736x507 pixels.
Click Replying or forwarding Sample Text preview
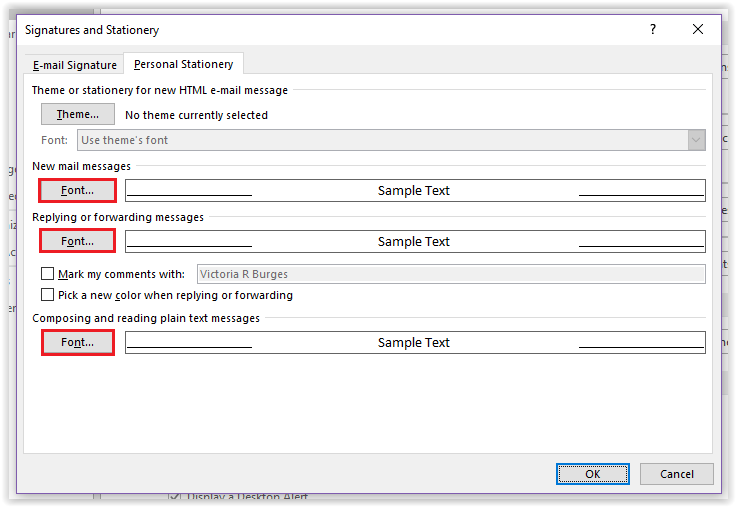click(415, 241)
